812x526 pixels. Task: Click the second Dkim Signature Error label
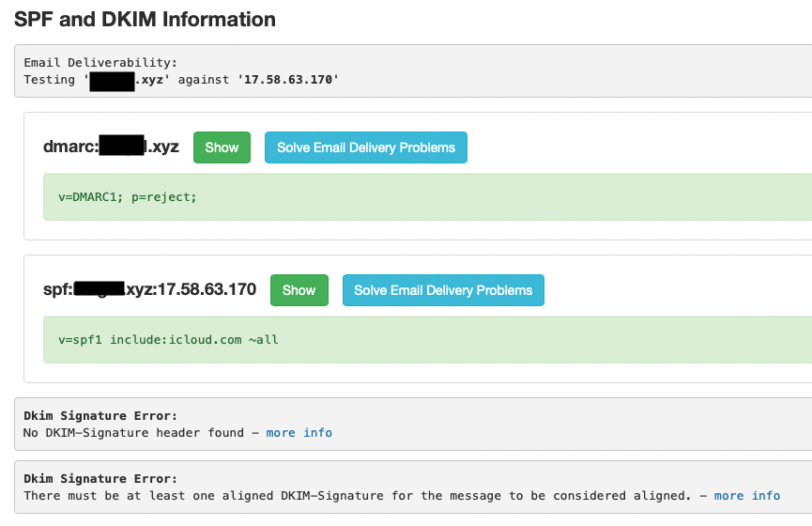click(100, 478)
